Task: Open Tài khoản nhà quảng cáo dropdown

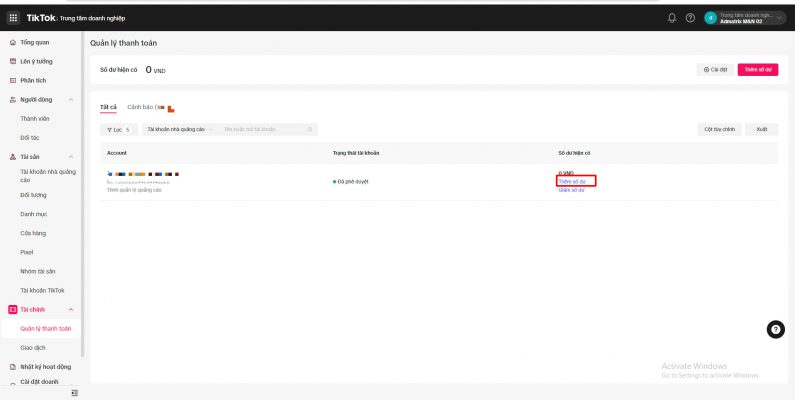Action: (x=178, y=129)
